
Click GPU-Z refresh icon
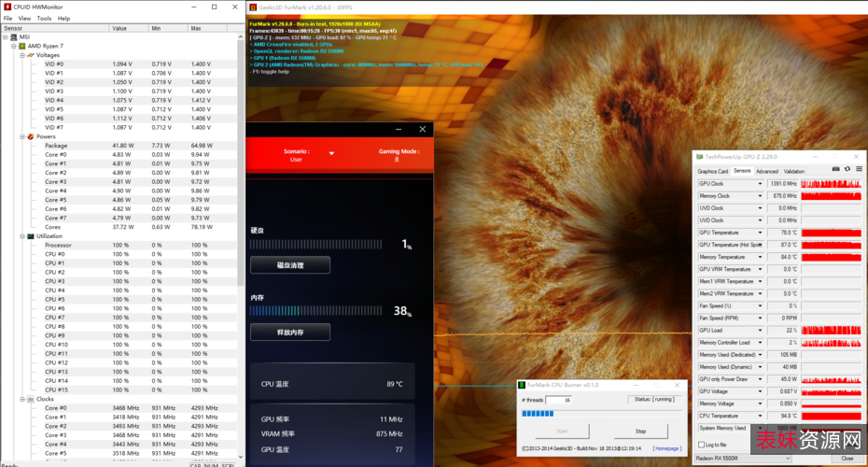pyautogui.click(x=847, y=169)
